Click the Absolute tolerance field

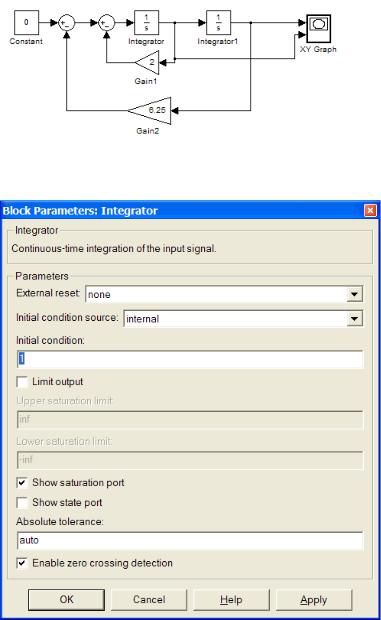(x=190, y=541)
